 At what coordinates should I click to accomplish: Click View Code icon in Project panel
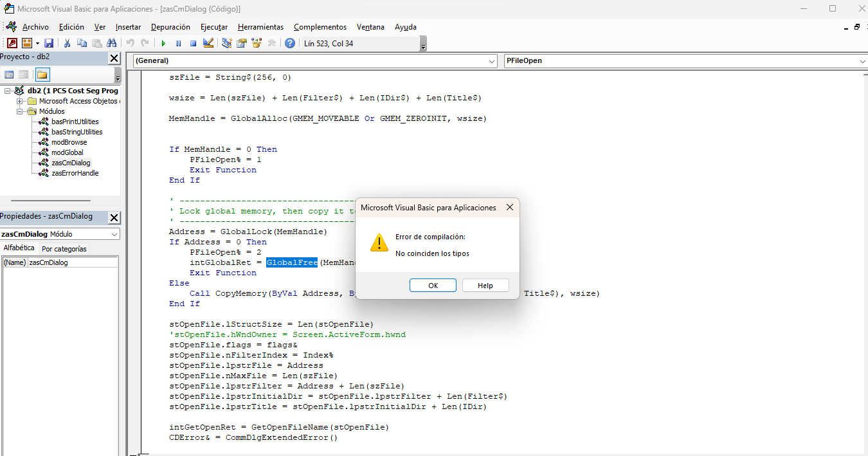coord(9,75)
